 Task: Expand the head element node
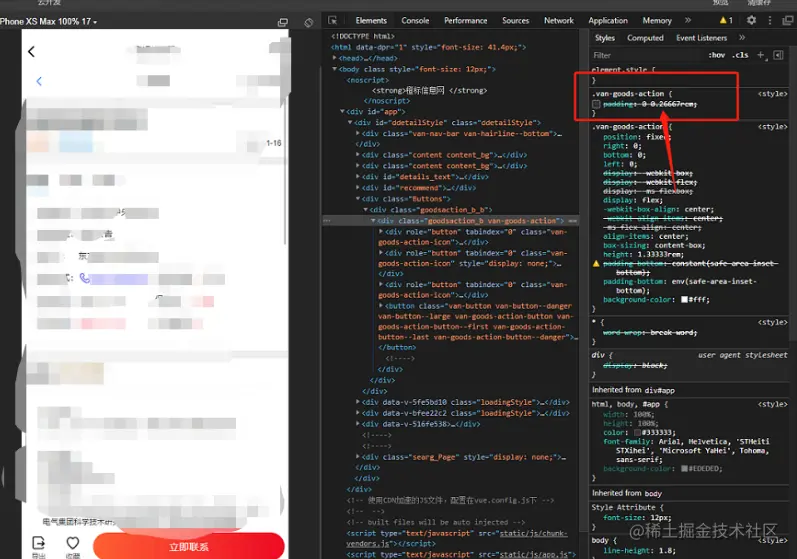click(x=334, y=58)
